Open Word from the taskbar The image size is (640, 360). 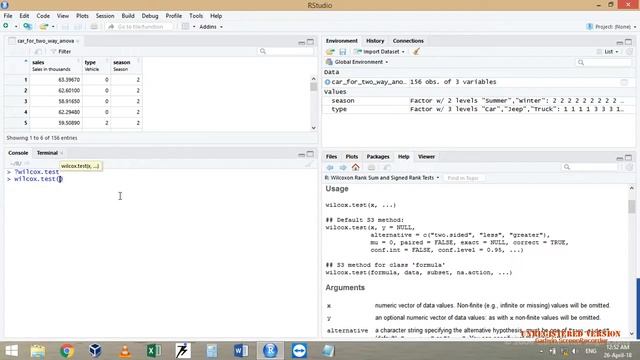pos(241,351)
